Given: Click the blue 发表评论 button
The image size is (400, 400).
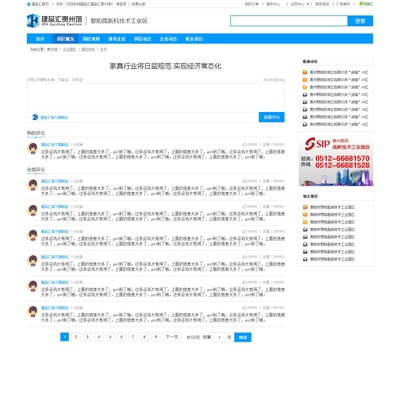Looking at the screenshot, I should point(272,117).
